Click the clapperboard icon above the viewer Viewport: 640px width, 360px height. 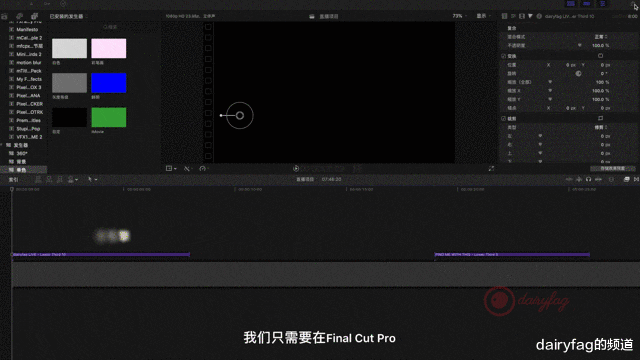[x=312, y=16]
